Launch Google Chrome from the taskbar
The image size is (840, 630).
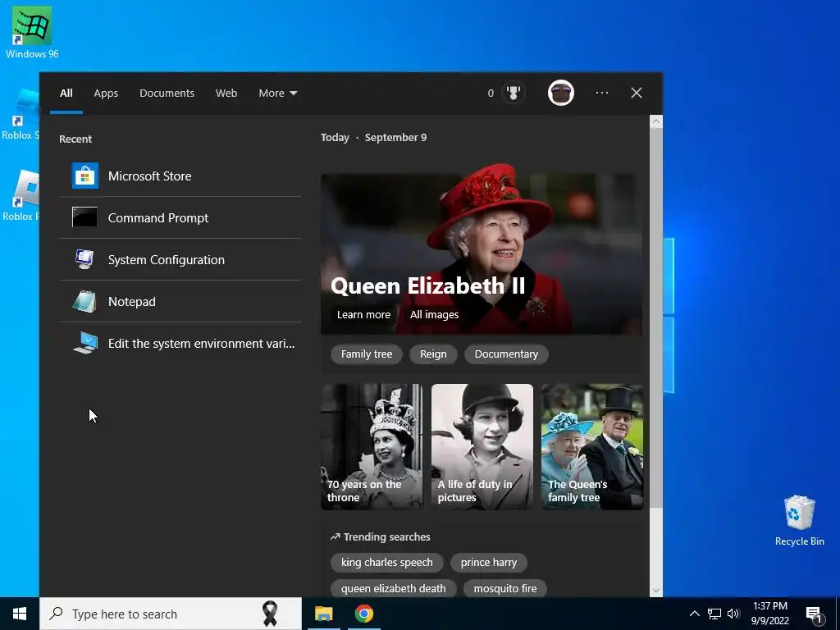363,614
